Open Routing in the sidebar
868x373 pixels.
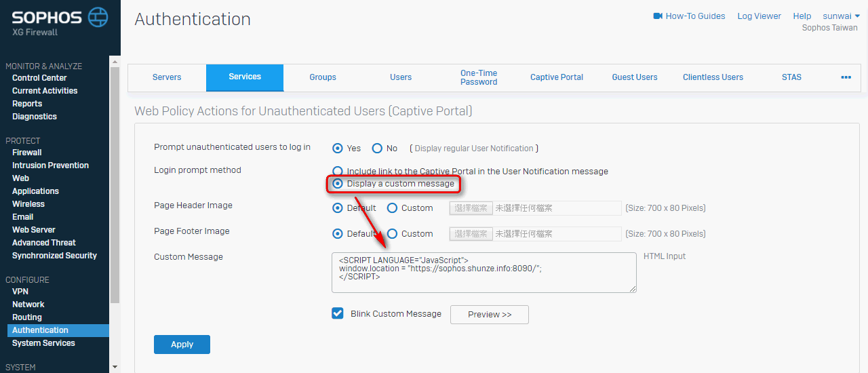click(27, 317)
